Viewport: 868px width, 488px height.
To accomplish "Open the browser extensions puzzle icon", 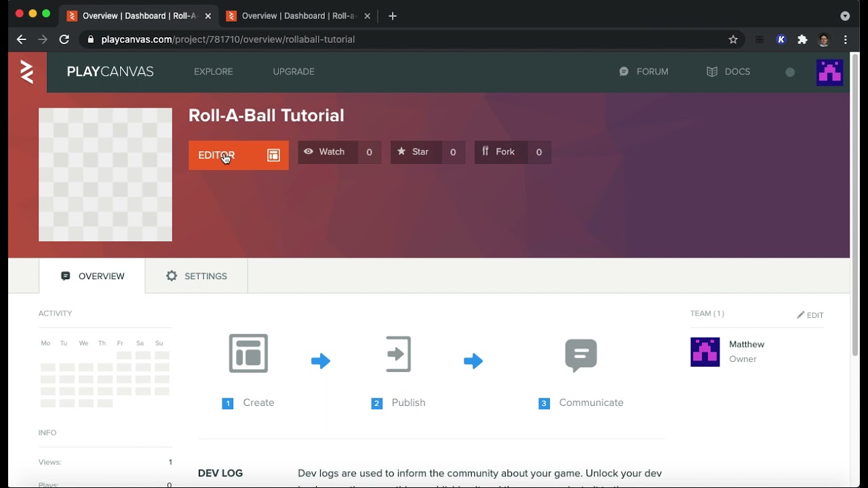I will coord(802,39).
